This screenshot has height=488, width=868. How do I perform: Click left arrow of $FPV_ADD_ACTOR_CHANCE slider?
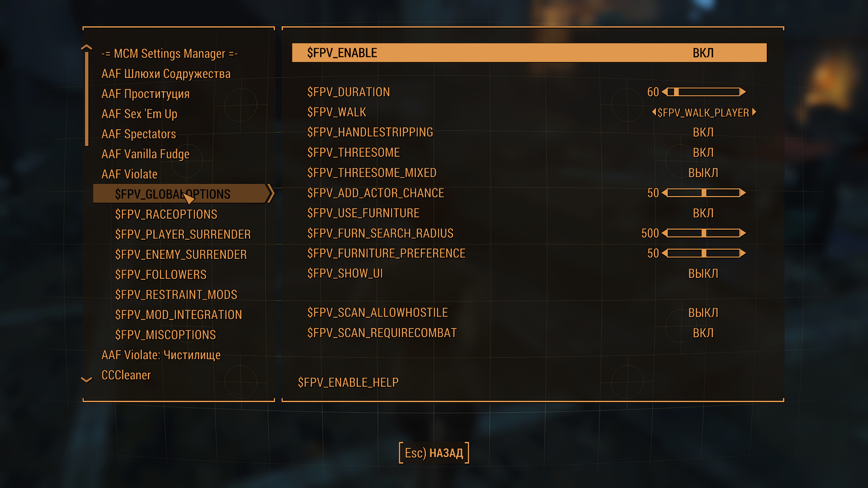tap(664, 193)
